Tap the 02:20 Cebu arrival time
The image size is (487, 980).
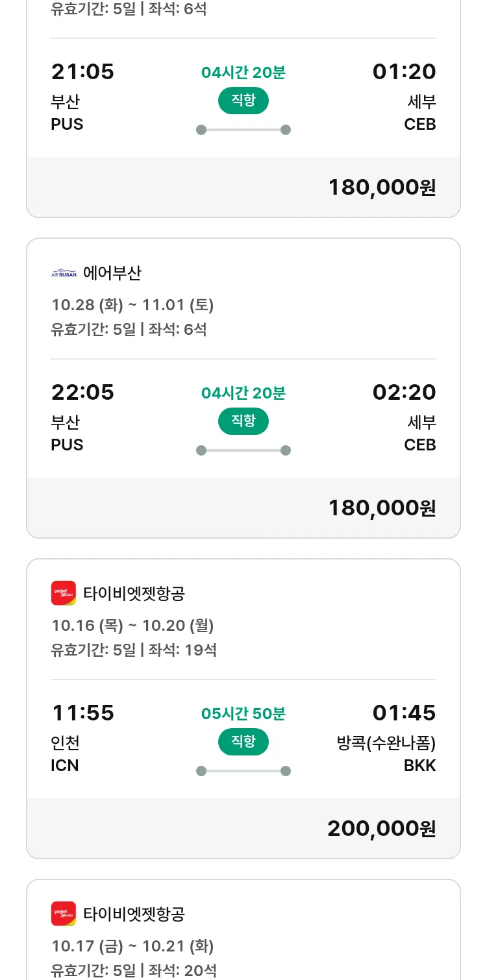pyautogui.click(x=404, y=393)
